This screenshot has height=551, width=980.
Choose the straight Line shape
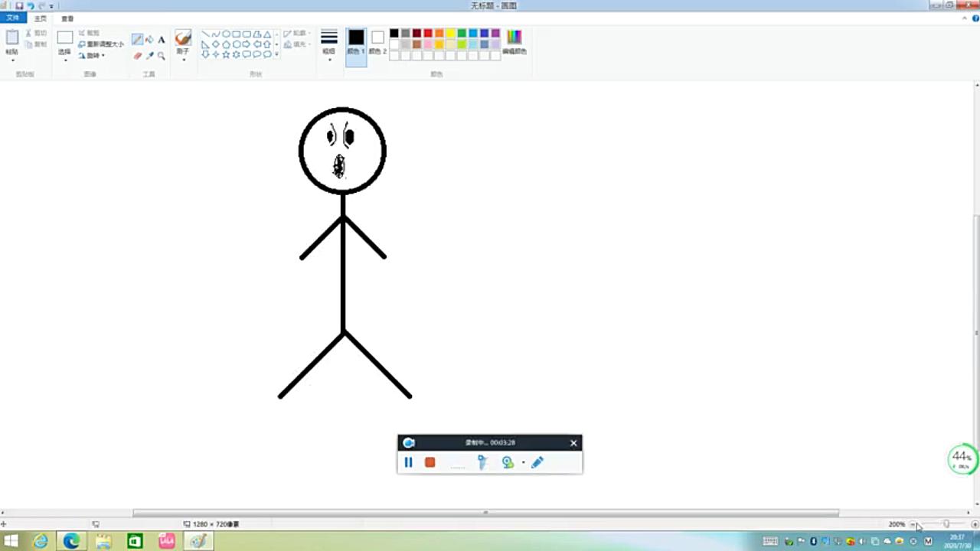(205, 34)
